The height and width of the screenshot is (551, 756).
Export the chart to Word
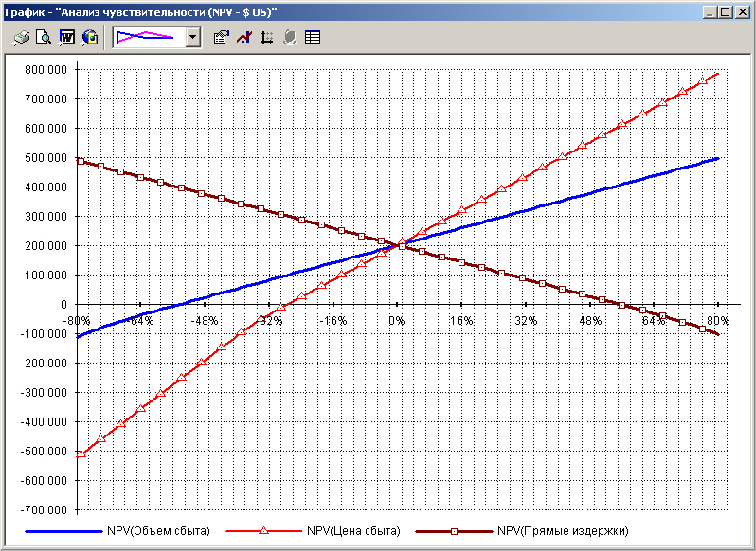pyautogui.click(x=66, y=37)
